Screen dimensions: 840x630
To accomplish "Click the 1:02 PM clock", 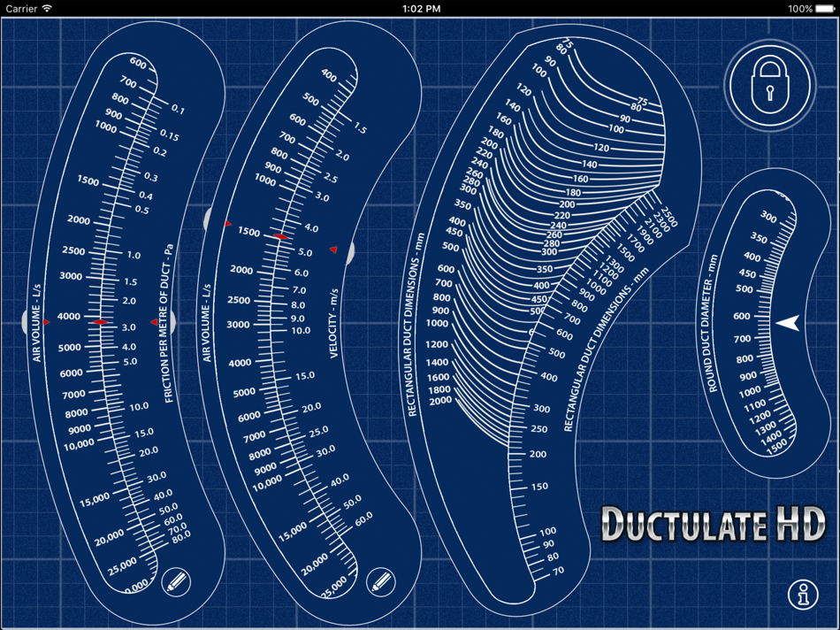I will [421, 9].
